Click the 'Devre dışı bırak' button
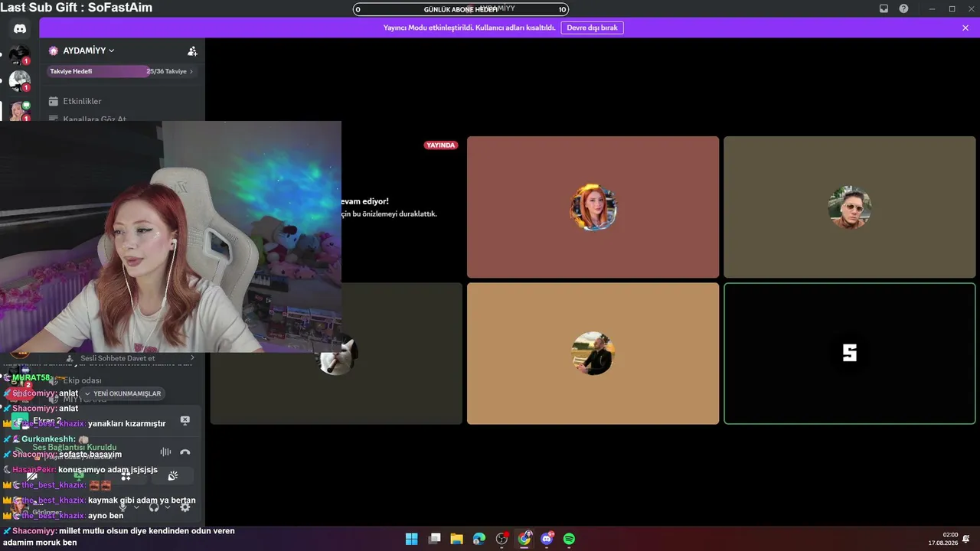This screenshot has width=980, height=551. (x=592, y=28)
